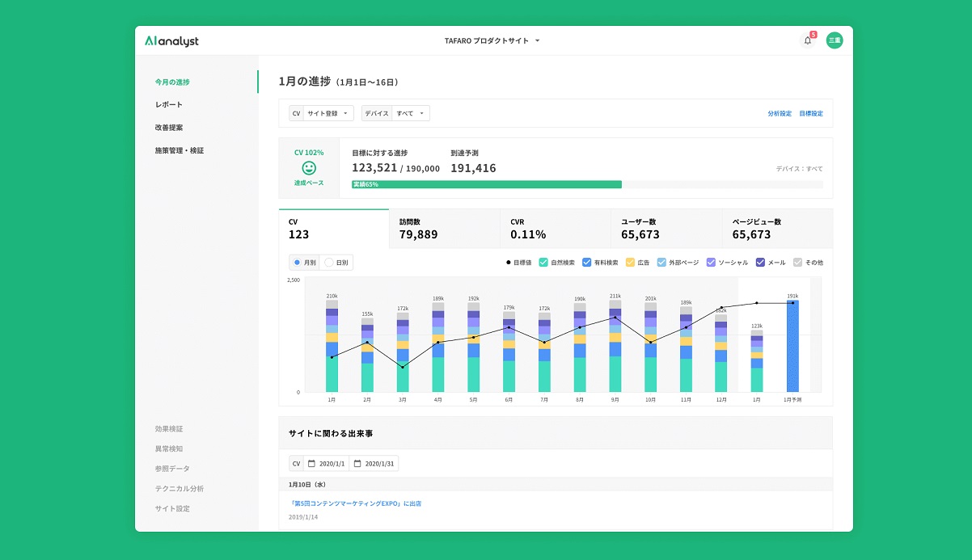Screen dimensions: 972x560
Task: Click the AI analyst logo
Action: tap(171, 41)
